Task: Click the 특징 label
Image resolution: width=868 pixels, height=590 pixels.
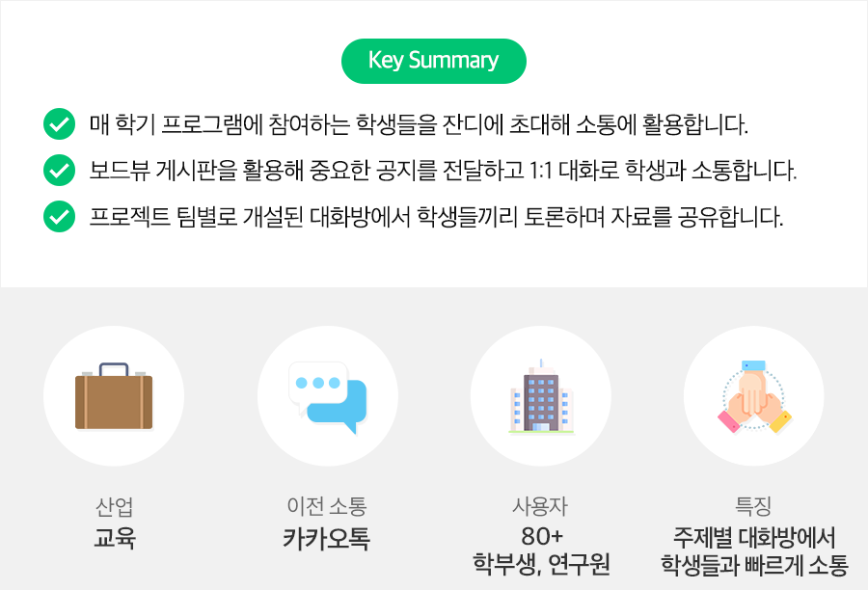Action: pos(753,506)
